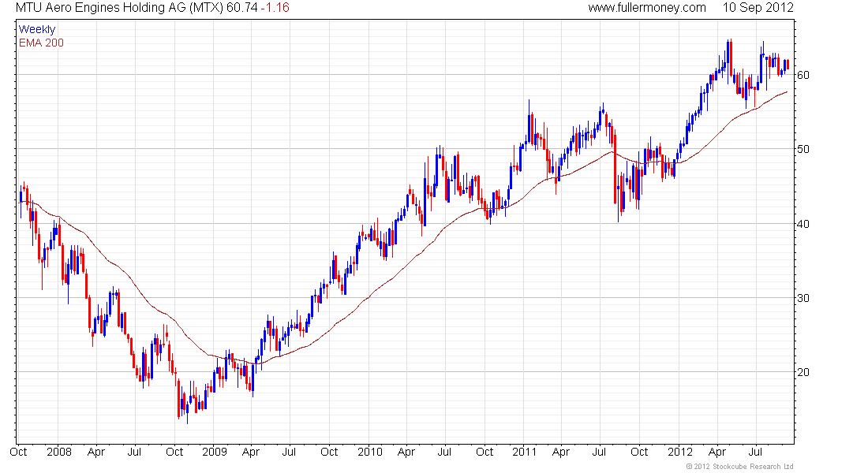The width and height of the screenshot is (868, 473).
Task: Click the Oct label before 2010
Action: [329, 452]
